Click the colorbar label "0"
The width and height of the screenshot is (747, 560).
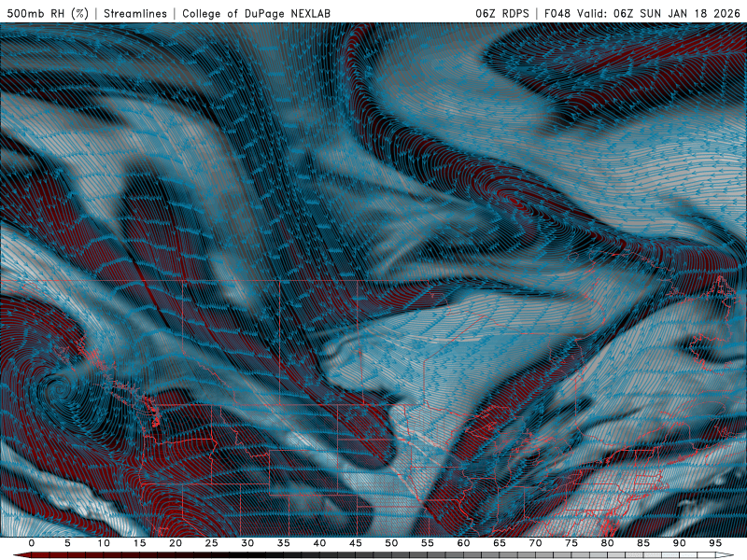click(32, 543)
